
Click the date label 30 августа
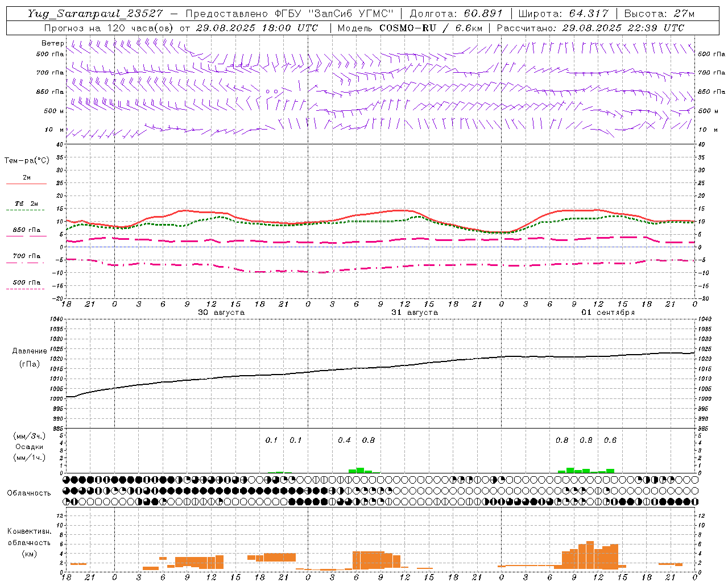point(221,313)
